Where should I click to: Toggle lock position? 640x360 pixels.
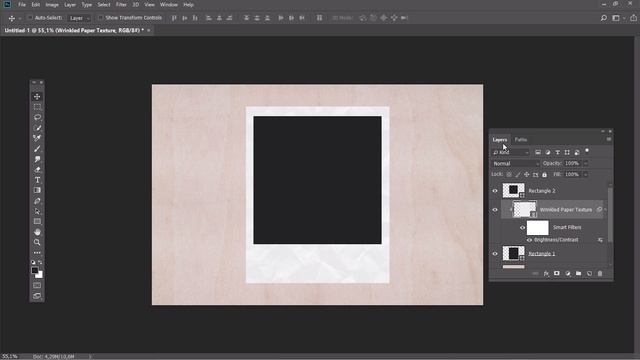pos(527,175)
